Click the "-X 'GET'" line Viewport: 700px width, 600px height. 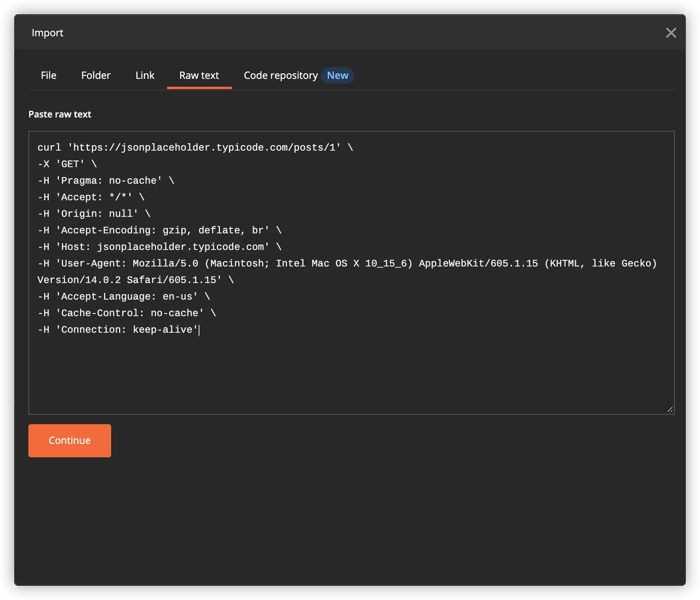click(x=67, y=164)
